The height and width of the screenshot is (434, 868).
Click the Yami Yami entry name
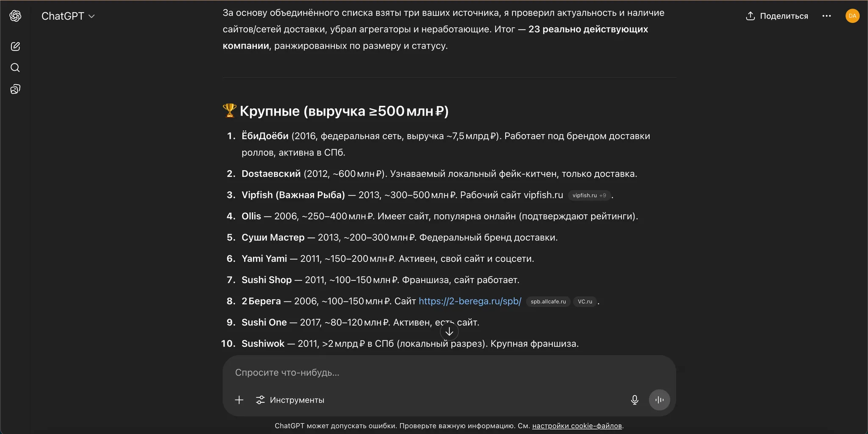click(264, 258)
